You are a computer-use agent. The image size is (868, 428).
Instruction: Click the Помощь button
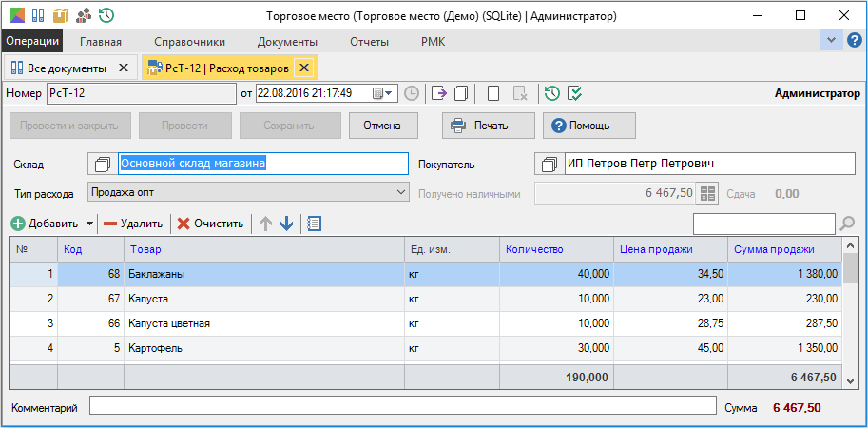pos(589,126)
